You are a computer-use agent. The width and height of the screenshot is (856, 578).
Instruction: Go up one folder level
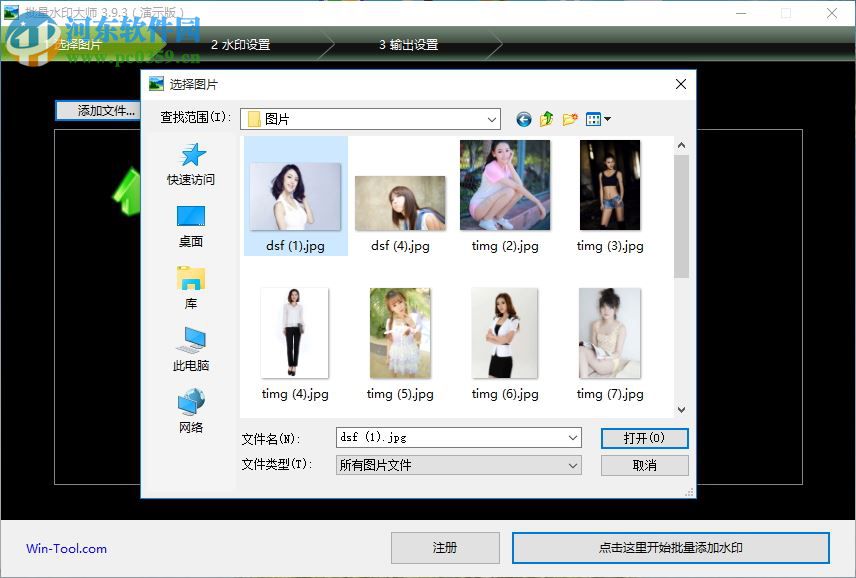click(x=545, y=119)
